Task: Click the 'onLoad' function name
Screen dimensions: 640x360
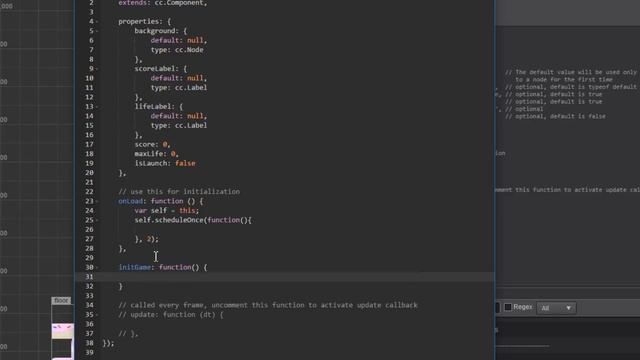Action: [131, 201]
